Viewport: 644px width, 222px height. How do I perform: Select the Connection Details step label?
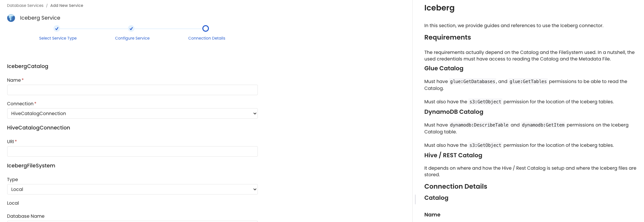pyautogui.click(x=207, y=38)
